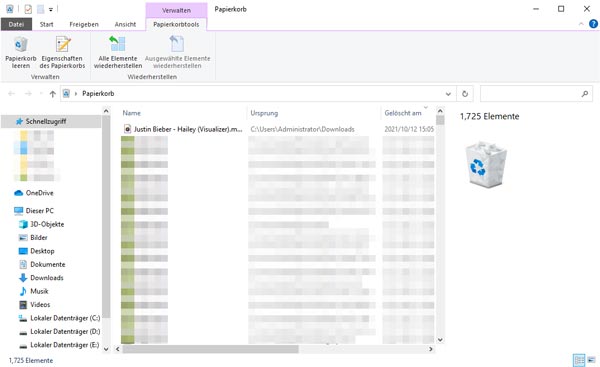Open the quick access toolbar dropdown
The height and width of the screenshot is (367, 600).
[x=51, y=10]
